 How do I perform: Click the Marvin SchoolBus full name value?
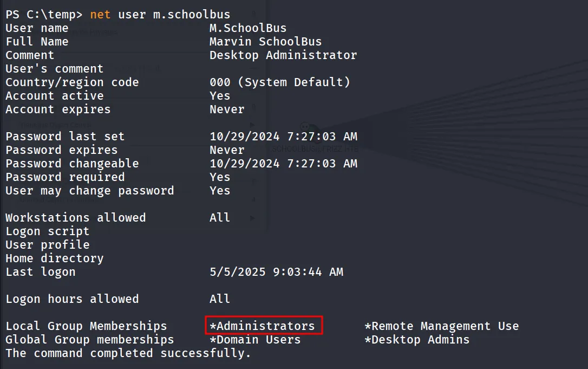pyautogui.click(x=265, y=42)
